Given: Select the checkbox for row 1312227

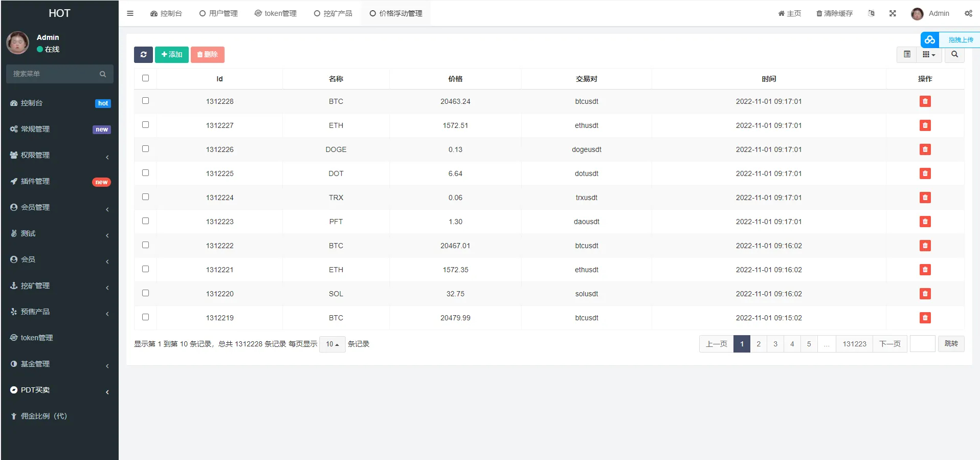Looking at the screenshot, I should click(x=146, y=125).
